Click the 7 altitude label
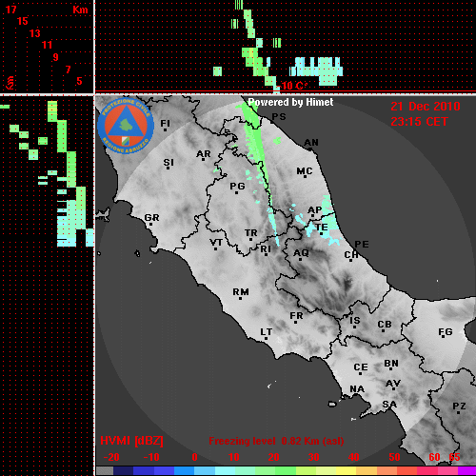 [x=68, y=69]
